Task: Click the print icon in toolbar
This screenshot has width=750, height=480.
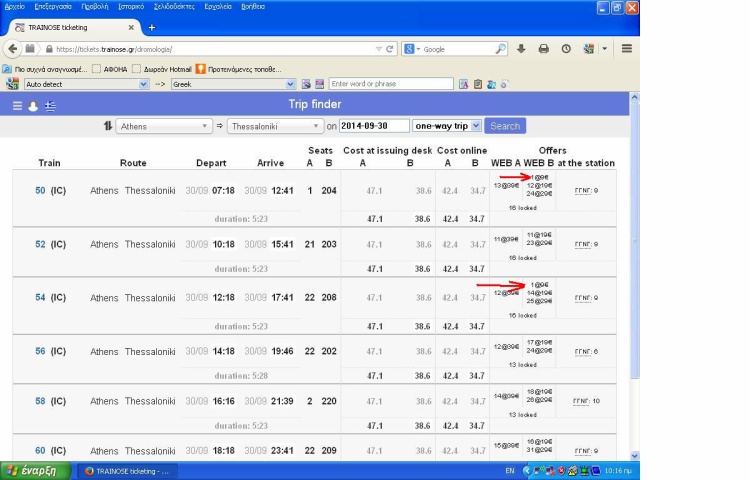Action: click(x=543, y=49)
